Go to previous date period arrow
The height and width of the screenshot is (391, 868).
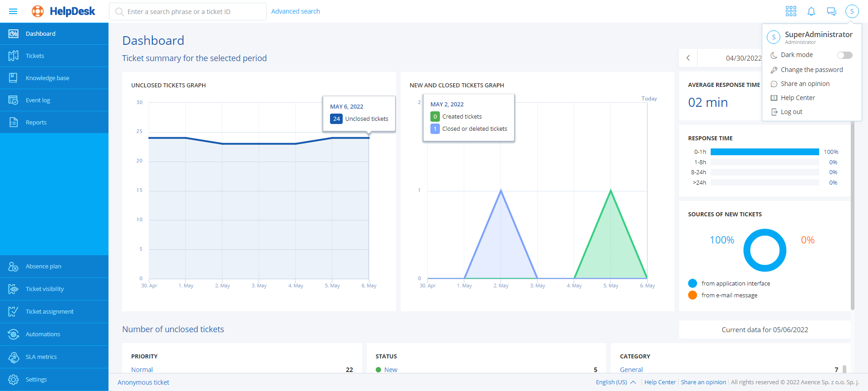coord(688,58)
